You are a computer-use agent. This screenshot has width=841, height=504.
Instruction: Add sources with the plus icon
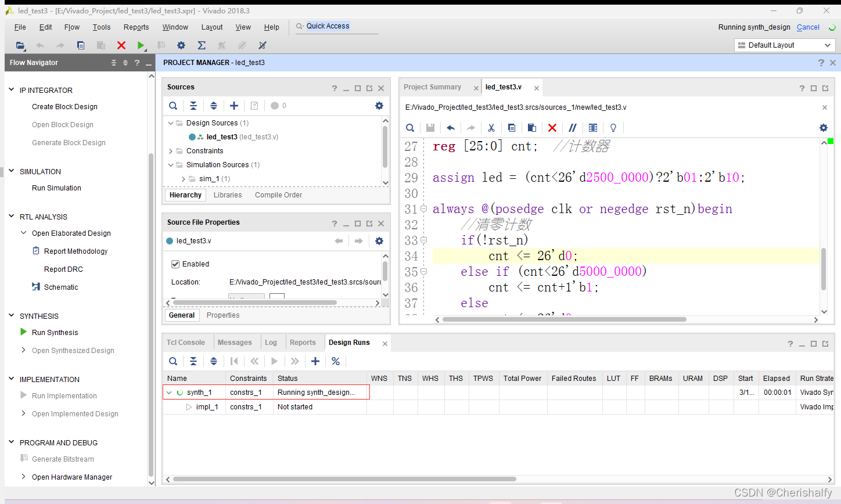click(234, 106)
